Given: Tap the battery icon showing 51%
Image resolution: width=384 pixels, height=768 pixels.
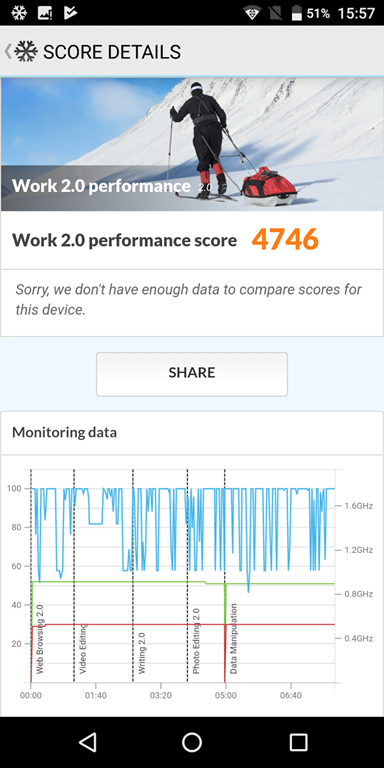Looking at the screenshot, I should (296, 13).
